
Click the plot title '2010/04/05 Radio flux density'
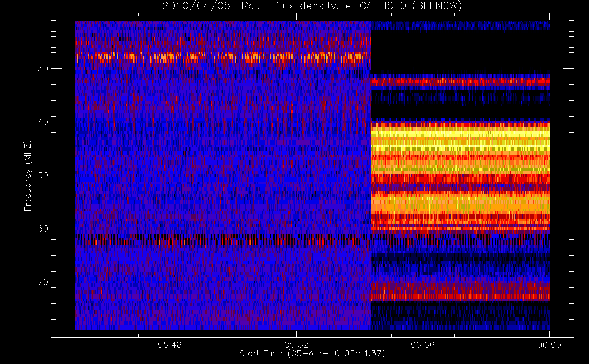[x=312, y=6]
